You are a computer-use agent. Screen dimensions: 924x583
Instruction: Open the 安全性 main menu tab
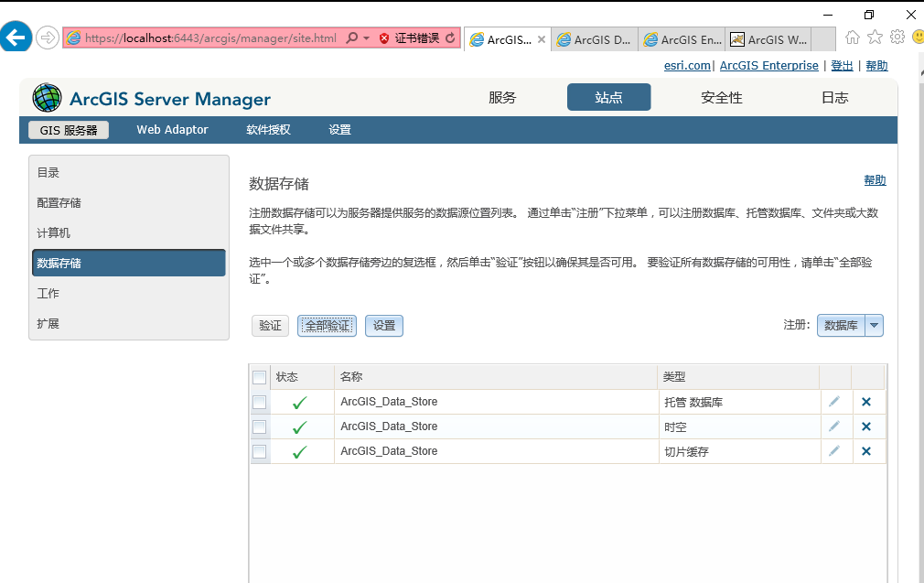pos(721,97)
